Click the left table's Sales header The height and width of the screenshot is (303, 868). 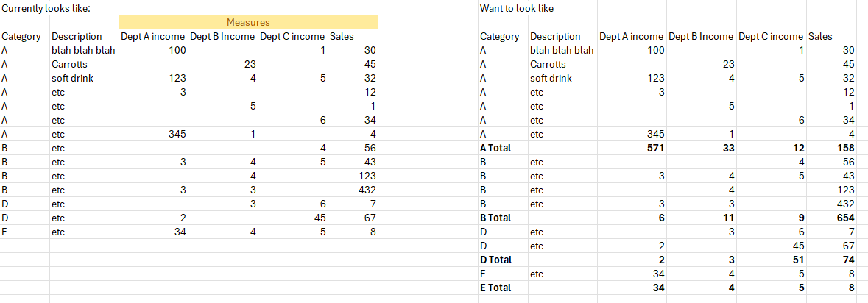point(342,37)
